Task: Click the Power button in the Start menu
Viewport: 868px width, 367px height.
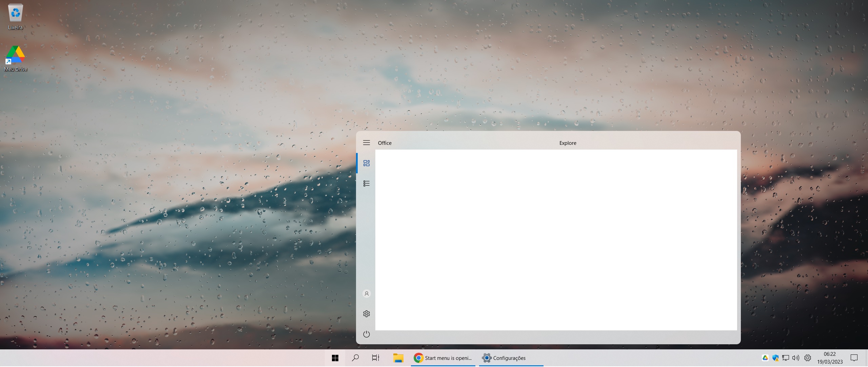Action: pos(367,334)
